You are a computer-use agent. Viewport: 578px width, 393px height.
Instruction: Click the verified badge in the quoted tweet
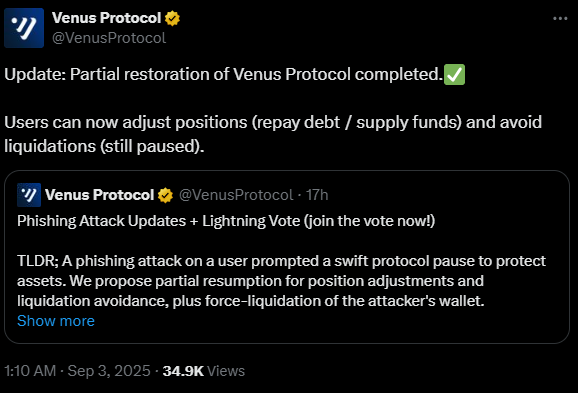165,195
